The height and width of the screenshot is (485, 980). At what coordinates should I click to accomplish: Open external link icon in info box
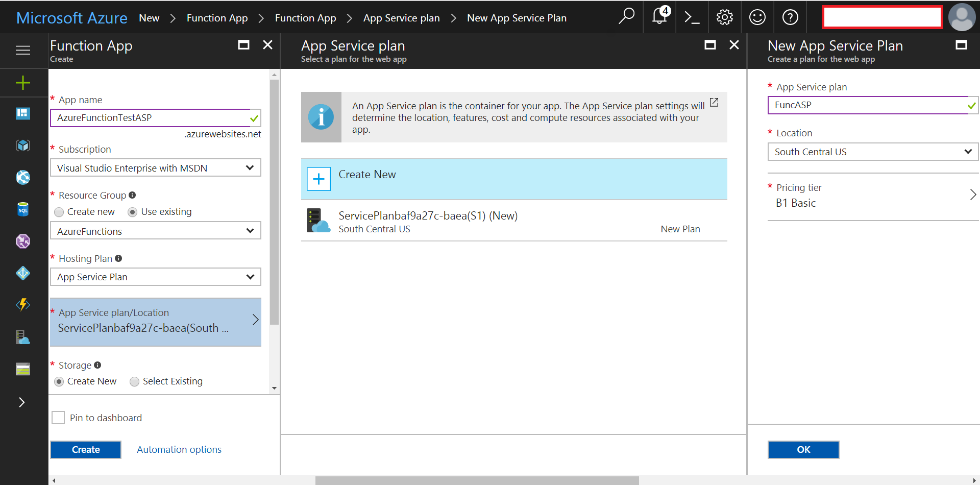coord(714,103)
